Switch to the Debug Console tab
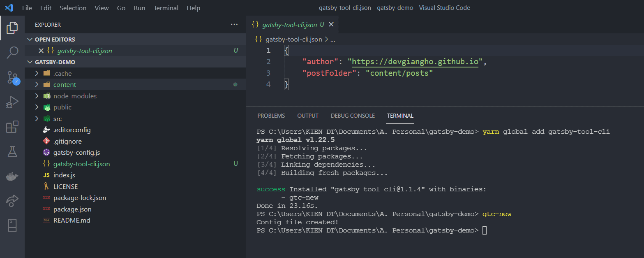The image size is (644, 258). coord(353,116)
